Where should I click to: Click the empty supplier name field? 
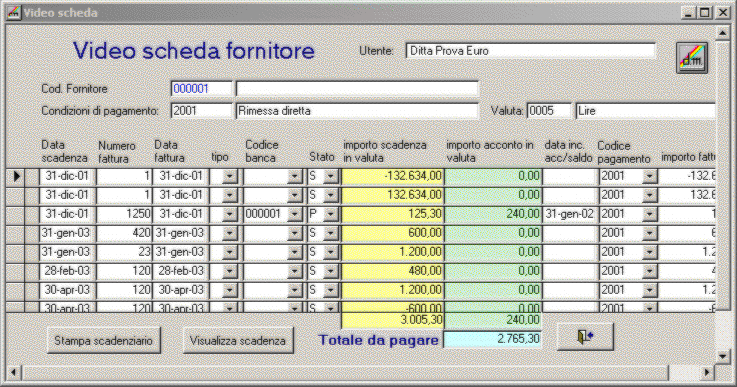pyautogui.click(x=357, y=89)
